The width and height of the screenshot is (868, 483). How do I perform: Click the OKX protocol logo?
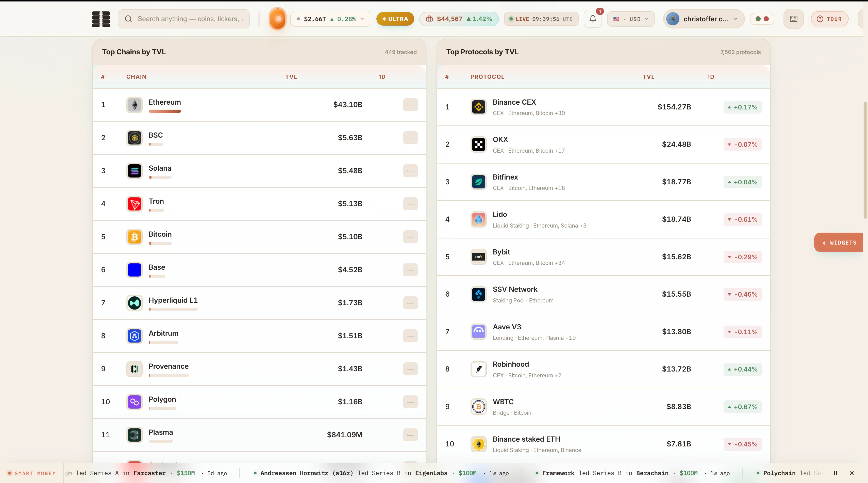click(x=478, y=144)
